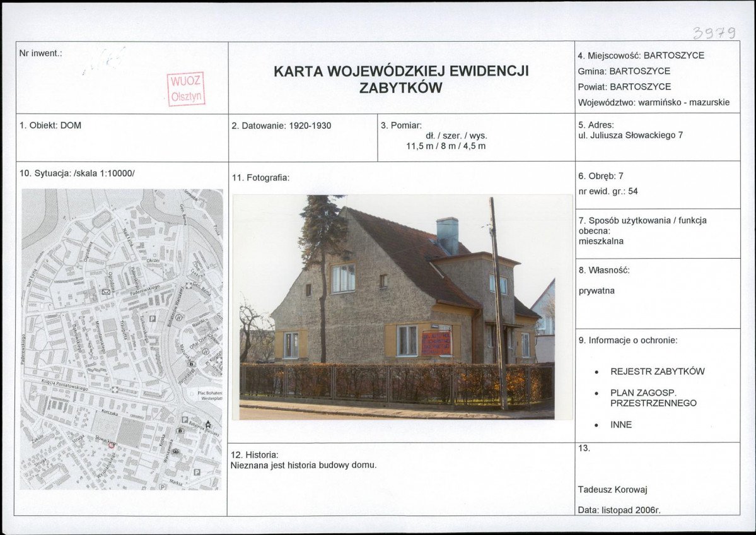Screen dimensions: 756x535
Task: Click the '12. Historia:' label
Action: (x=255, y=455)
